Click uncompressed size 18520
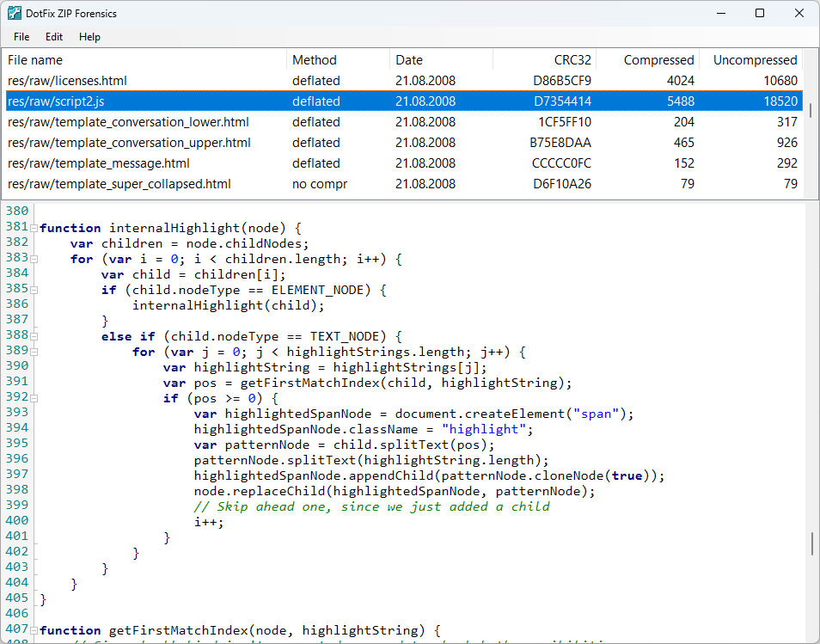The width and height of the screenshot is (820, 644). pyautogui.click(x=780, y=101)
